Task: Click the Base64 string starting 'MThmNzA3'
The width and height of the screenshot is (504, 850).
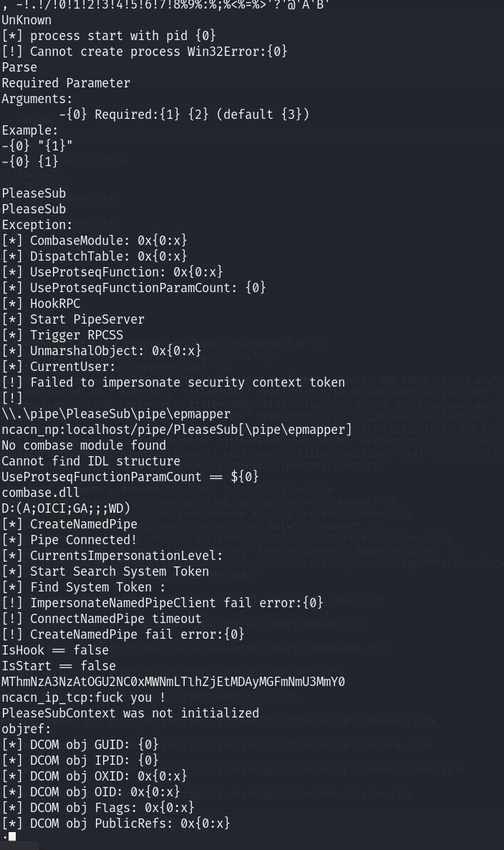Action: coord(173,682)
